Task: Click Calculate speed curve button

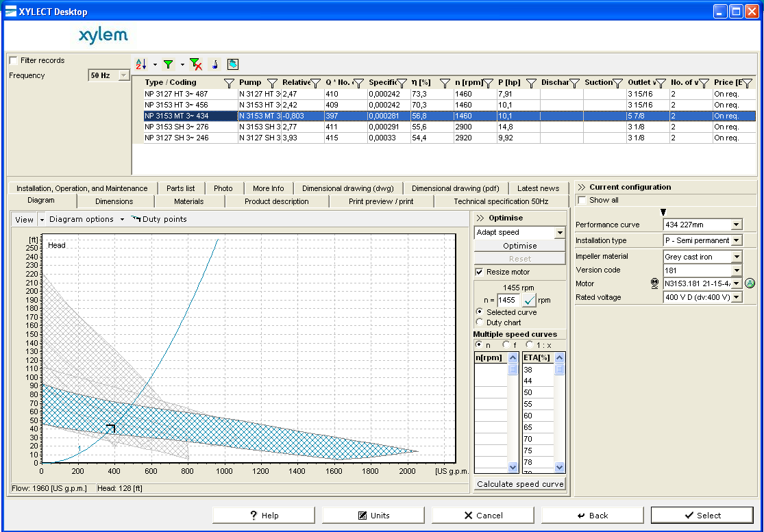Action: pyautogui.click(x=520, y=484)
